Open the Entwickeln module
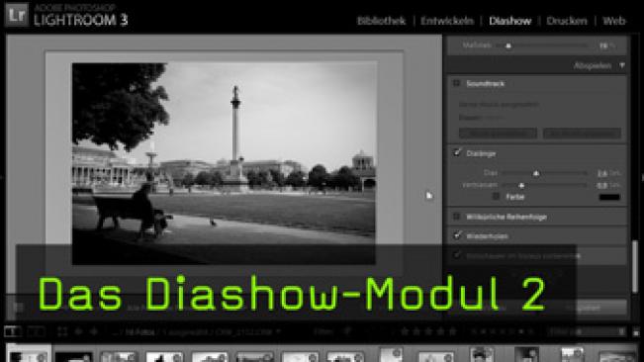 (x=447, y=21)
